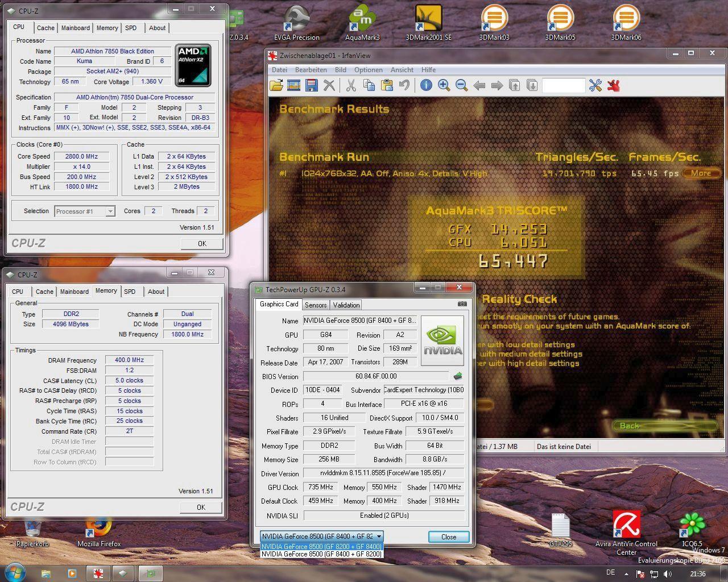Go to previous image with the left arrow

click(x=479, y=86)
